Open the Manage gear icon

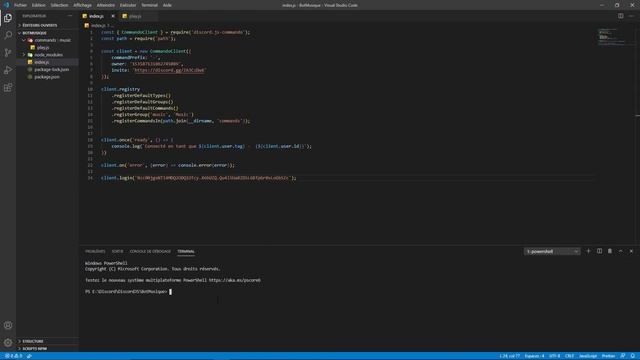coord(8,343)
